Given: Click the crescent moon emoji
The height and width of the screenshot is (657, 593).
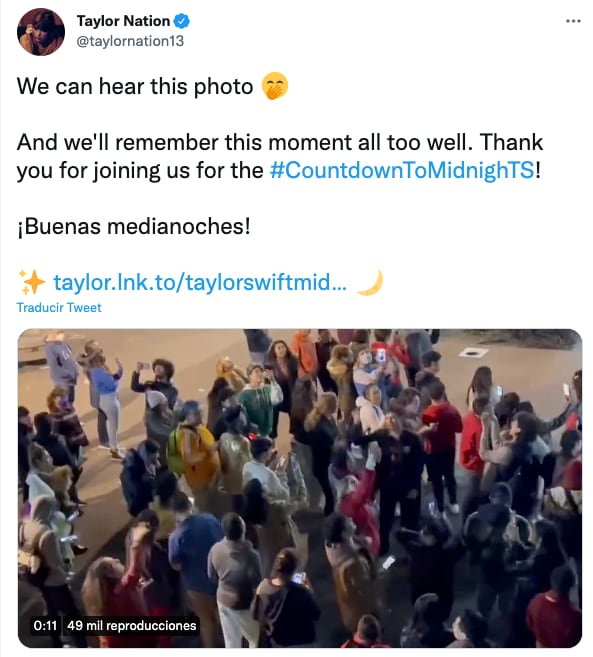Looking at the screenshot, I should tap(370, 282).
